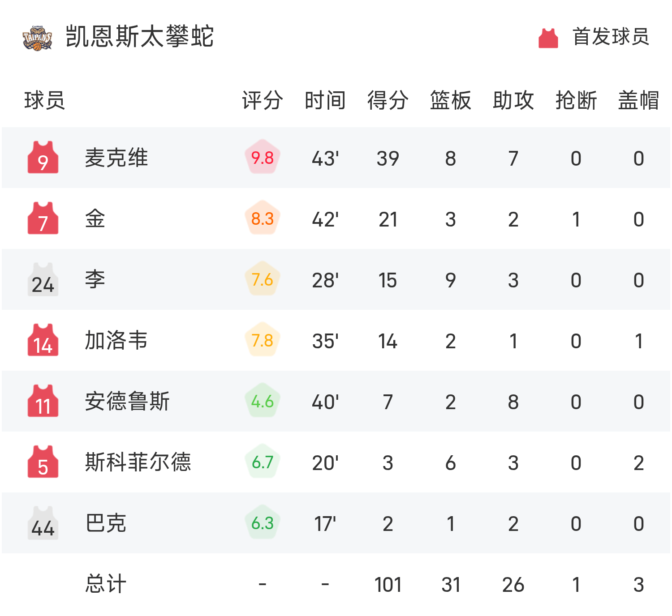Viewport: 672px width, 616px height.
Task: Click the 9.8 rating badge
Action: point(263,158)
